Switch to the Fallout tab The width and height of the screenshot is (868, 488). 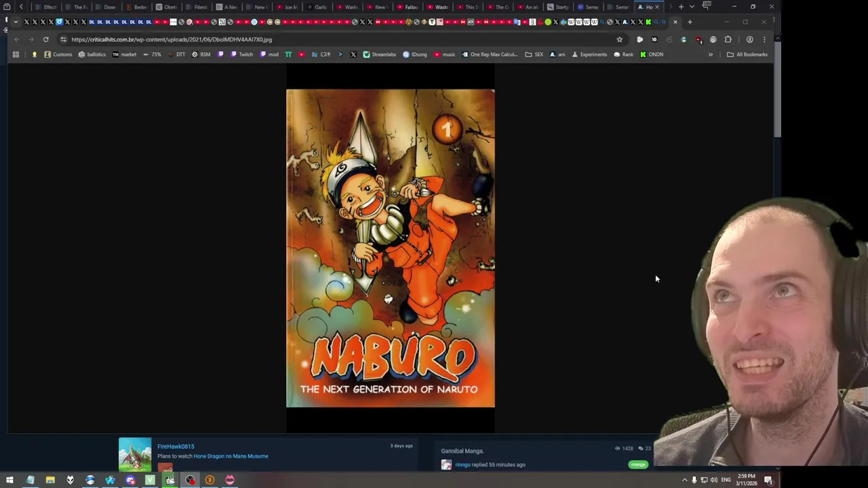(x=408, y=7)
